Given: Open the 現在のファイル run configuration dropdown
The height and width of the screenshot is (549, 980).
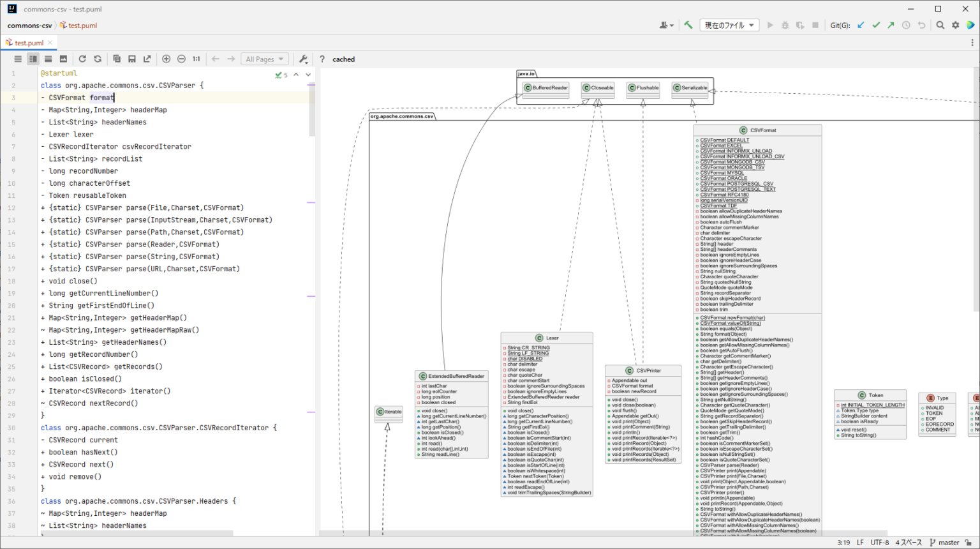Looking at the screenshot, I should click(729, 25).
